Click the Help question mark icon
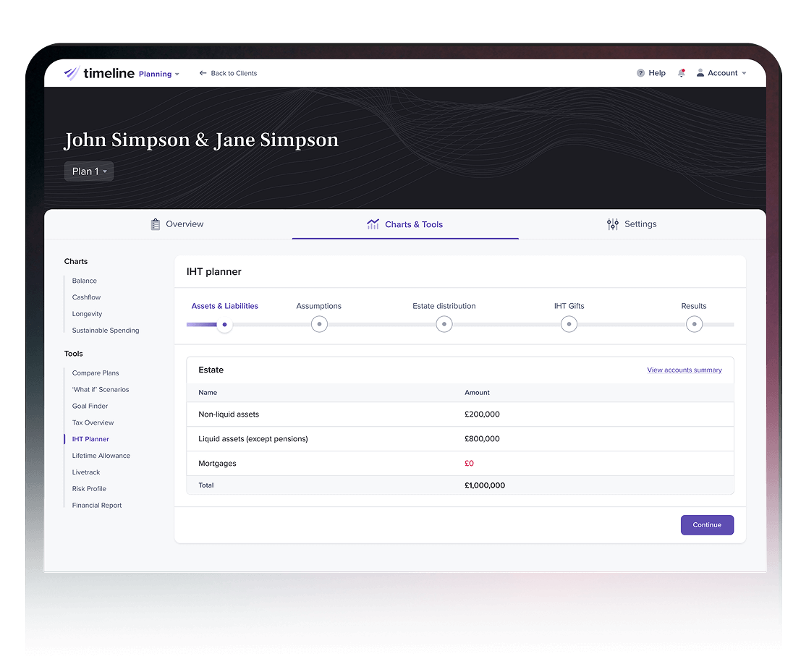The image size is (801, 672). click(640, 73)
